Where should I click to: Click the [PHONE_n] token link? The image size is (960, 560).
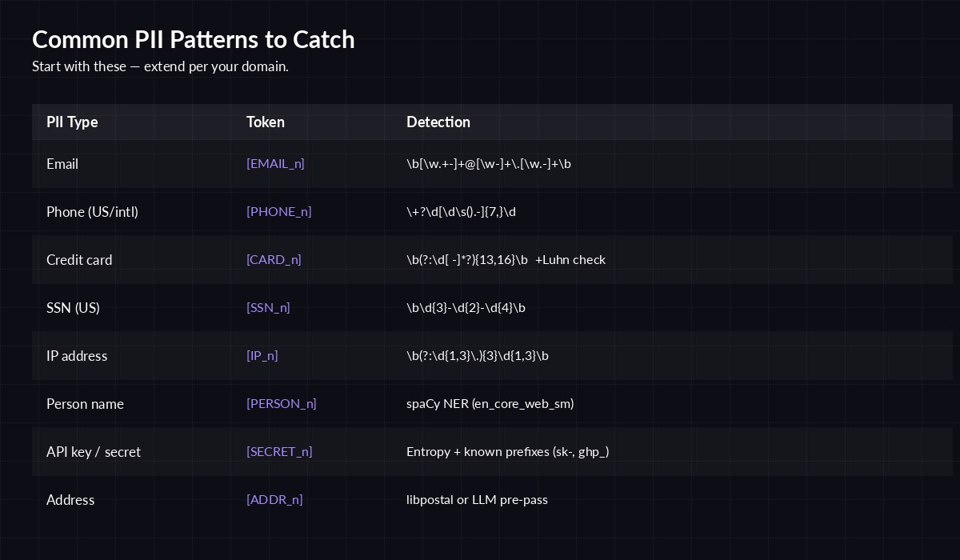278,212
